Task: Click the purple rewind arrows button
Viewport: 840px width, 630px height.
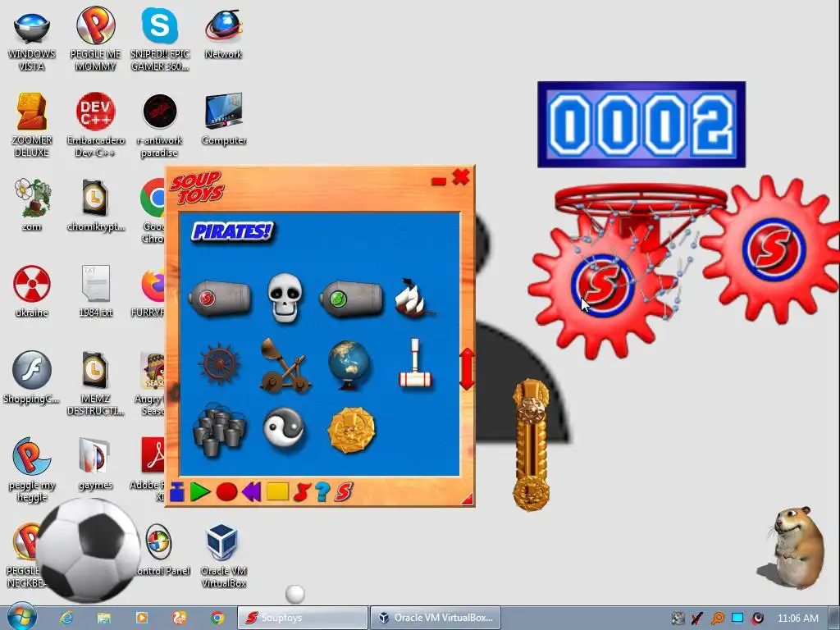Action: (251, 492)
